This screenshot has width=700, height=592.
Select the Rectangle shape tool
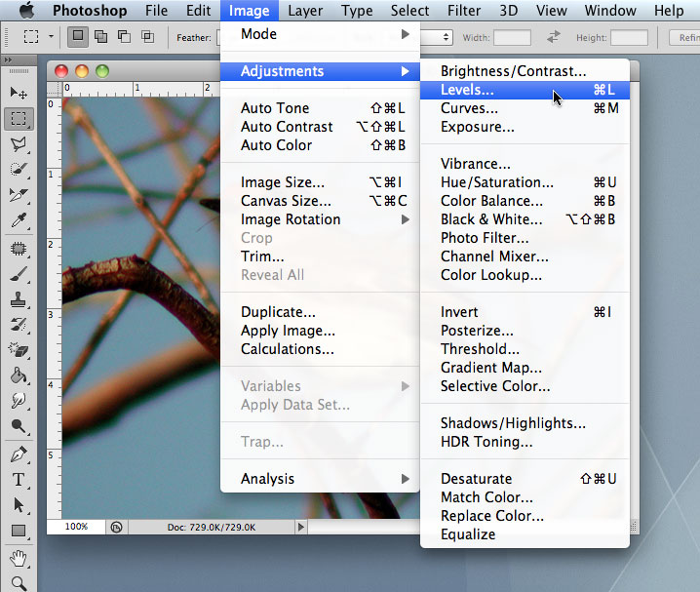tap(19, 531)
